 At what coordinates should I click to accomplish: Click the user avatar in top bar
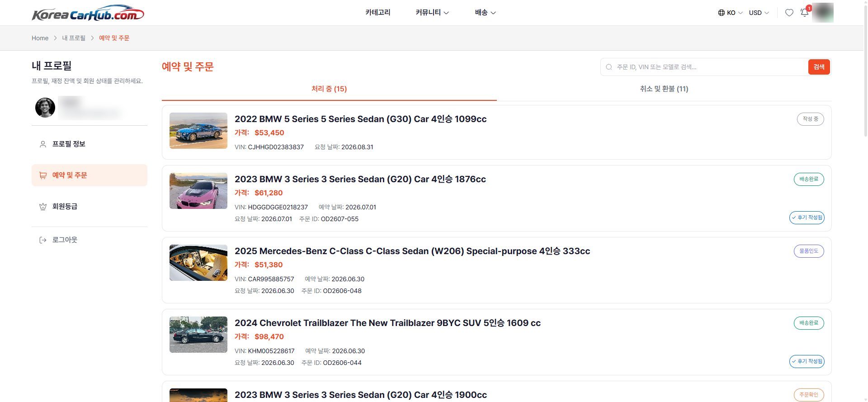(x=822, y=13)
